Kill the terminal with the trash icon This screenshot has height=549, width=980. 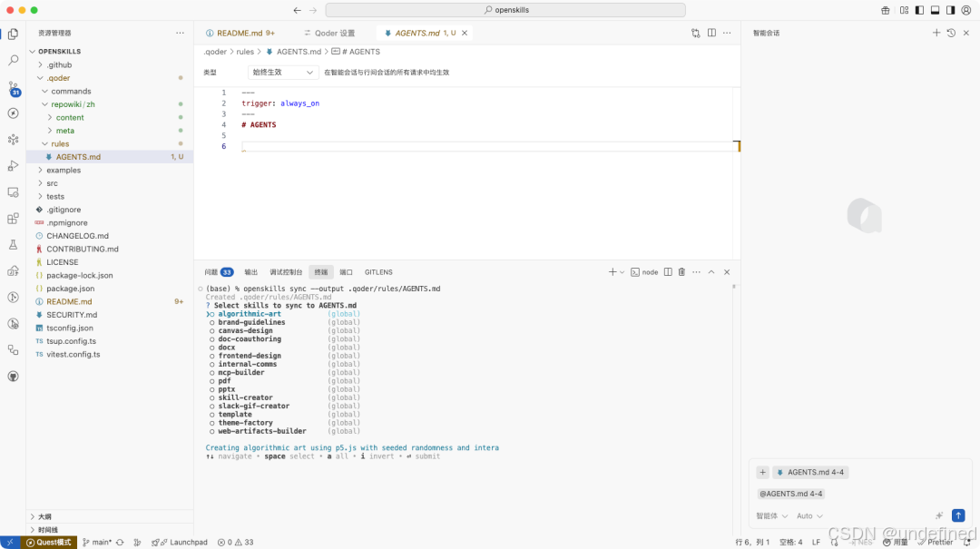tap(681, 272)
